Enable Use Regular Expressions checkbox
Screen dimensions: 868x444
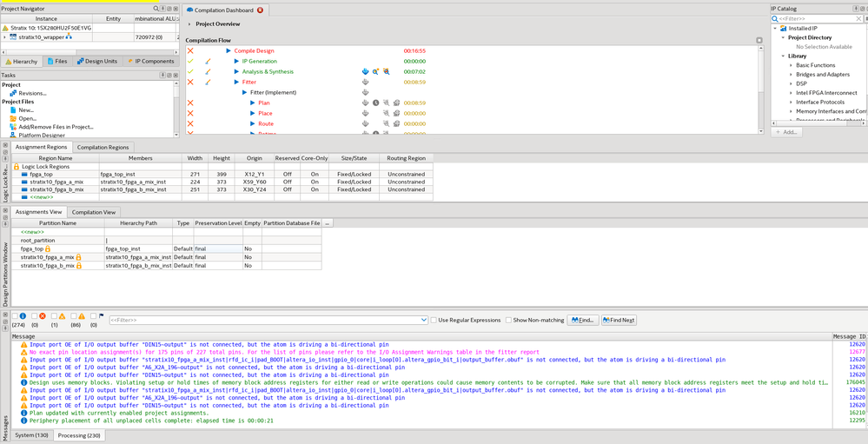(434, 320)
